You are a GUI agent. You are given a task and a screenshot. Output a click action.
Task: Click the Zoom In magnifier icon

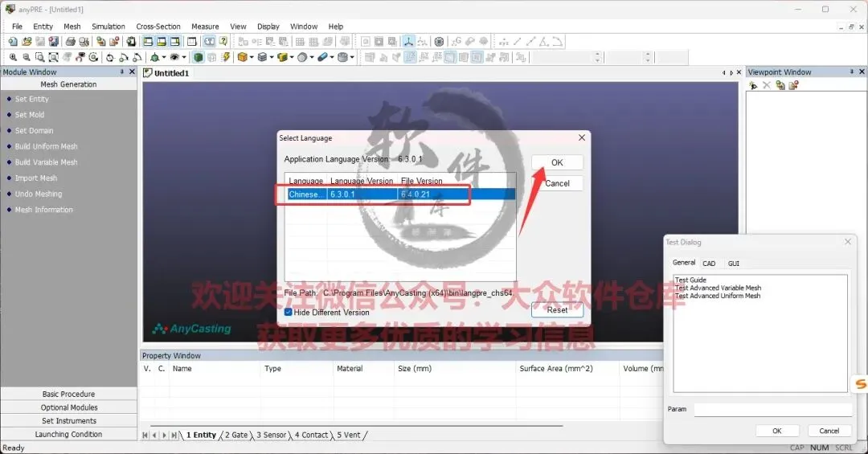pos(13,57)
